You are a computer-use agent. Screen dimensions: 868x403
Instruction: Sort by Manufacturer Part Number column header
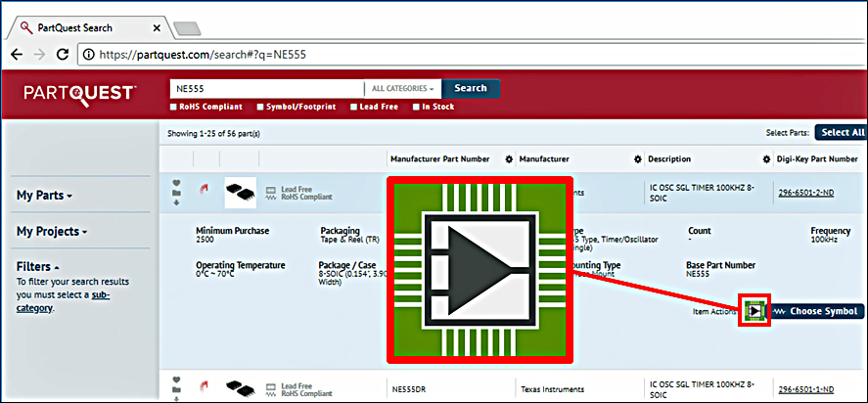440,158
